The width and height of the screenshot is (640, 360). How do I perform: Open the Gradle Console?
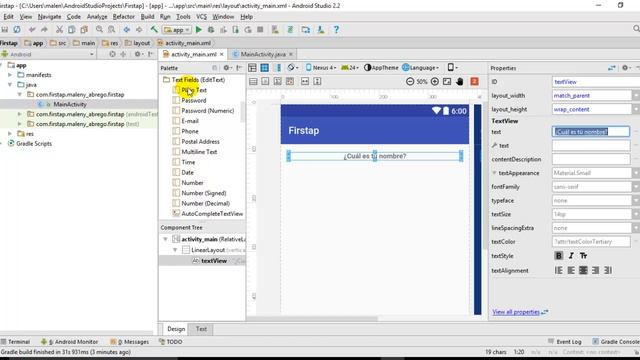(616, 342)
